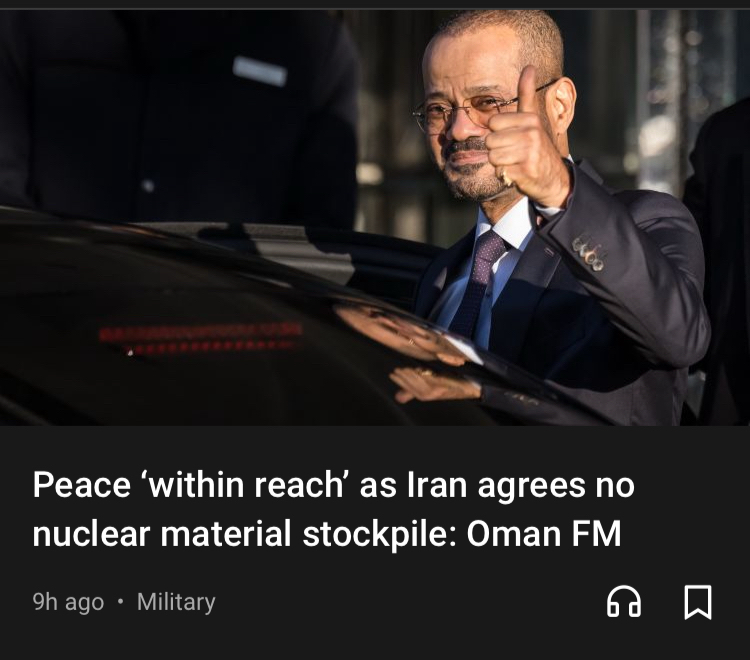
Task: Tap the headphones icon next to the bookmark
Action: [x=624, y=602]
